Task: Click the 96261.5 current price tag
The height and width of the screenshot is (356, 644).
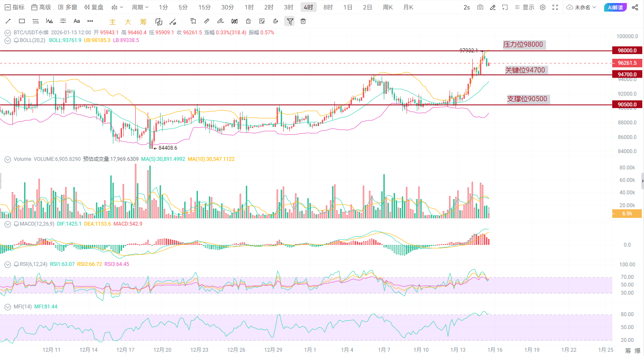Action: pos(627,63)
